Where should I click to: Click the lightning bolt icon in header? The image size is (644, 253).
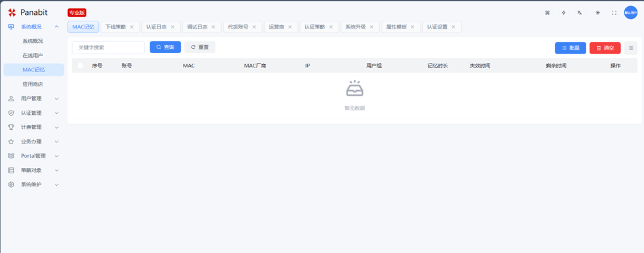(x=563, y=13)
